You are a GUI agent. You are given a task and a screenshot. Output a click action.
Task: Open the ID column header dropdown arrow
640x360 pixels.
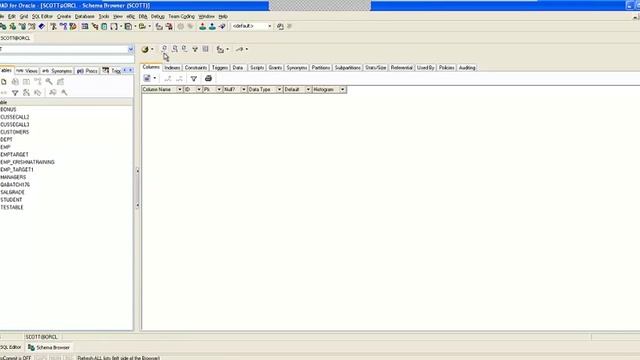pyautogui.click(x=199, y=89)
